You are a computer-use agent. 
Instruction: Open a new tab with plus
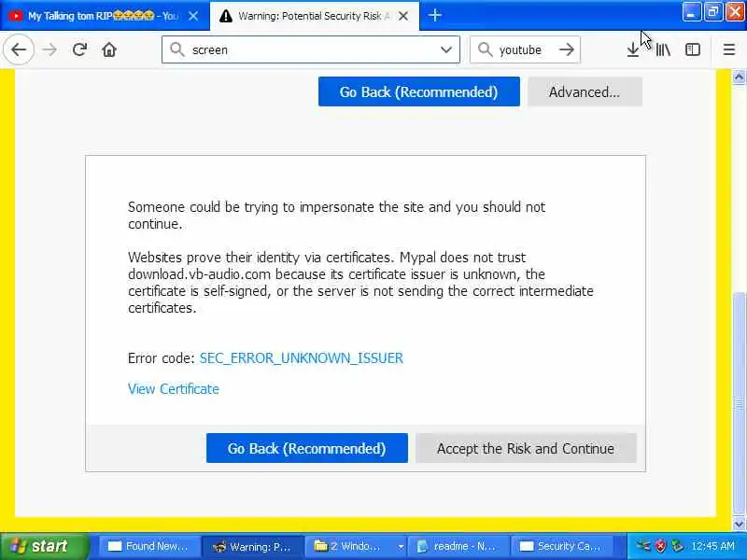point(434,15)
